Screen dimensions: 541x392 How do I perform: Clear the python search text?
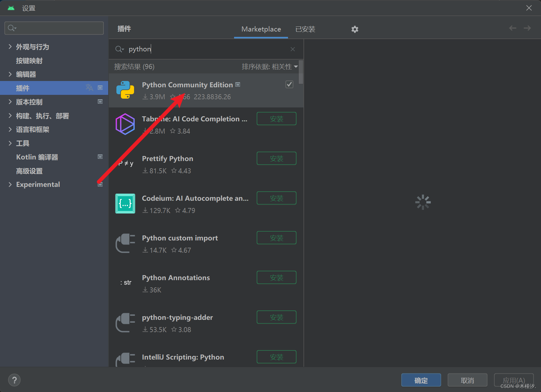pos(293,49)
